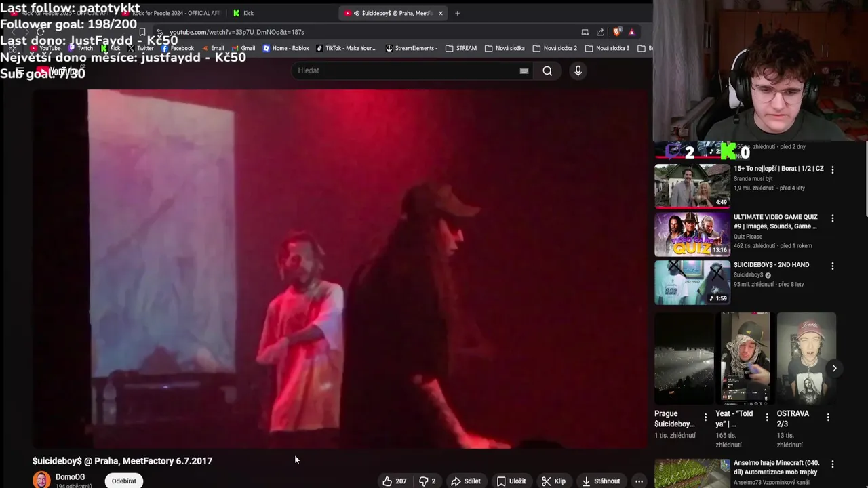Open TikTok - Make Your bookmark
Viewport: 868px width, 488px height.
[345, 48]
